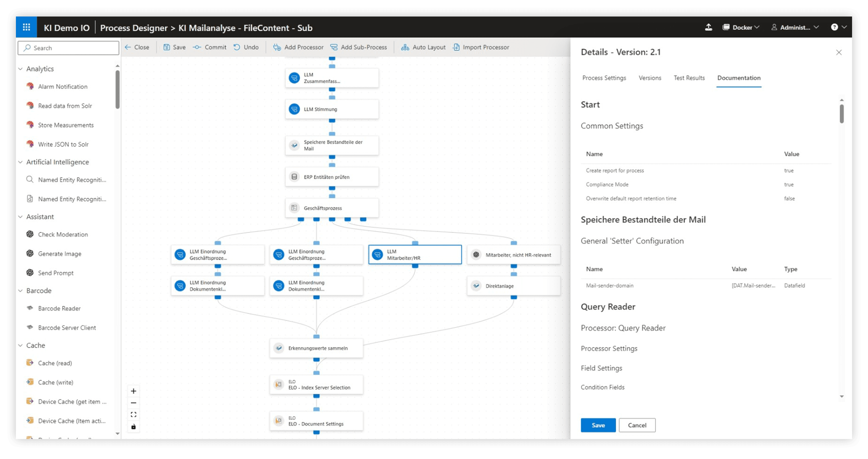Open the Administrator user menu
This screenshot has height=459, width=868.
pyautogui.click(x=795, y=27)
